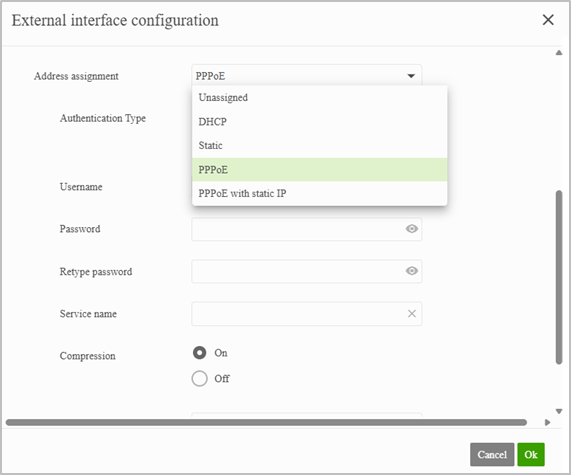Reveal the Retype password field contents
571x475 pixels.
pyautogui.click(x=411, y=271)
